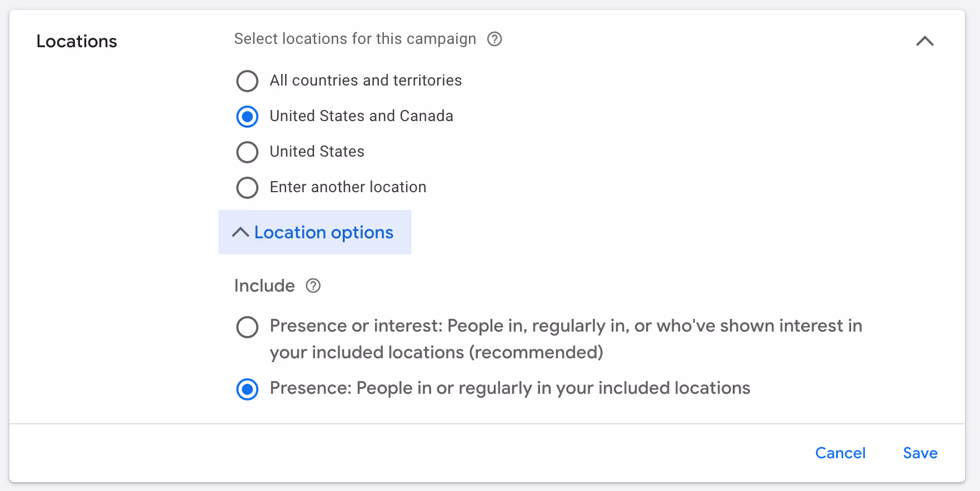This screenshot has width=980, height=491.
Task: Click the All countries and territories label
Action: 366,81
